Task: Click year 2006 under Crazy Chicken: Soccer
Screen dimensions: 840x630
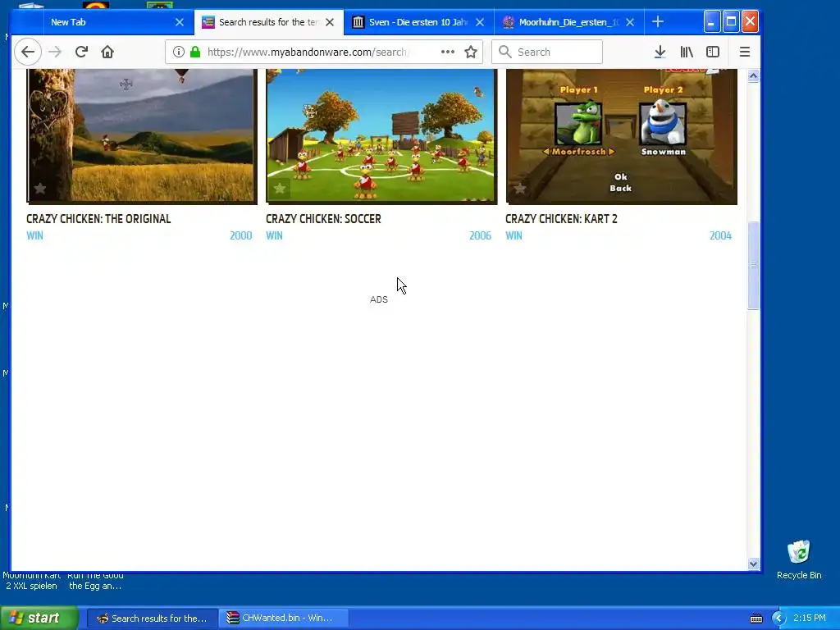Action: click(480, 235)
